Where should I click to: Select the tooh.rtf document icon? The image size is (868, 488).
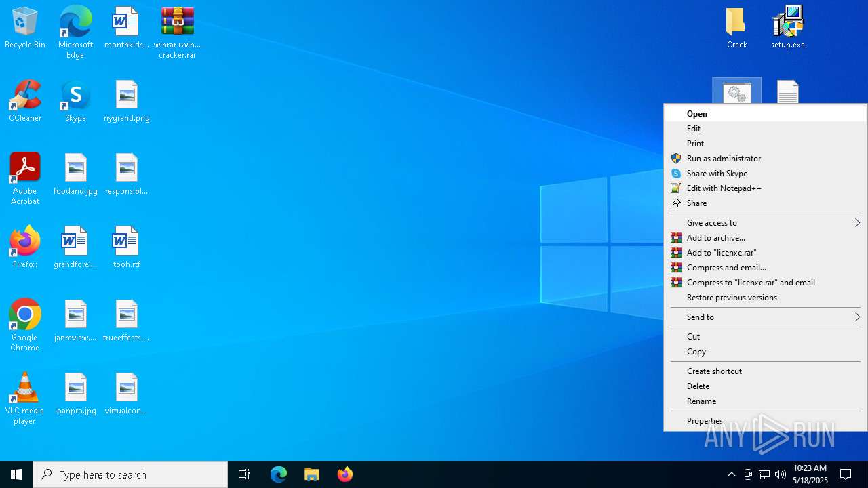[x=126, y=248]
